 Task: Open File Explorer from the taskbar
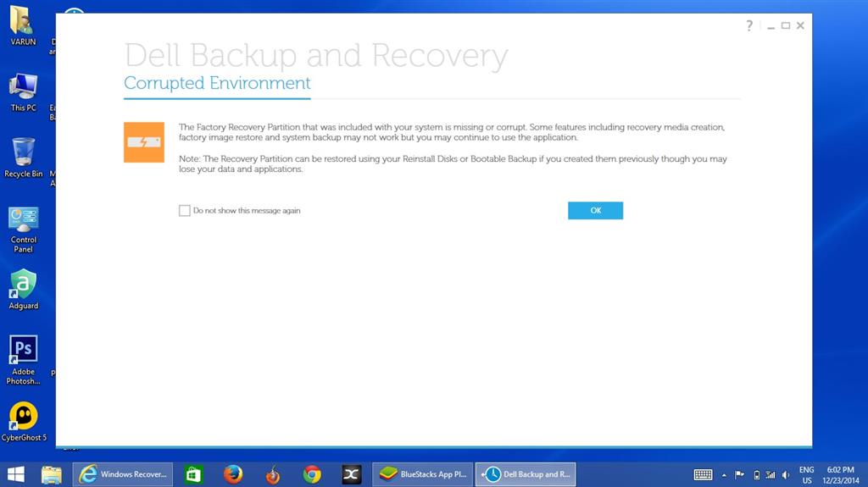[52, 474]
